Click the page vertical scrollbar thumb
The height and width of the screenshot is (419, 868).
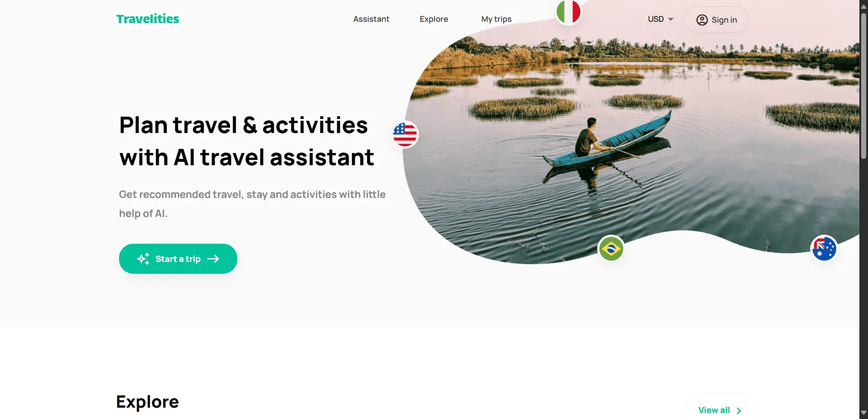[863, 86]
